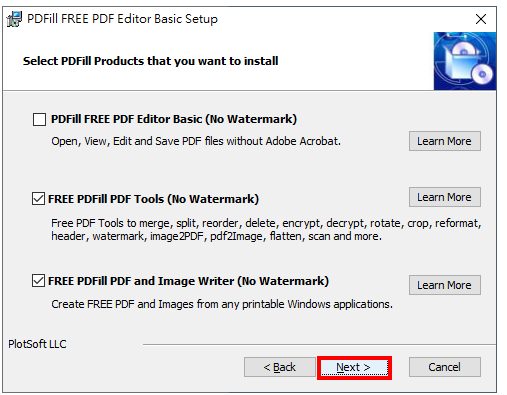Open Learn More for PDF Editor Basic

(445, 141)
